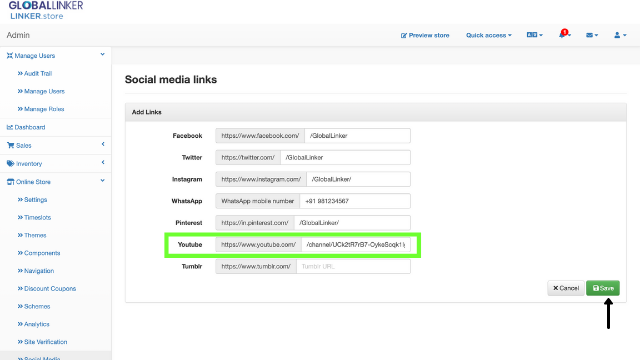This screenshot has width=640, height=360.
Task: Click the https://www.facebook.com/ prefix
Action: tap(260, 136)
